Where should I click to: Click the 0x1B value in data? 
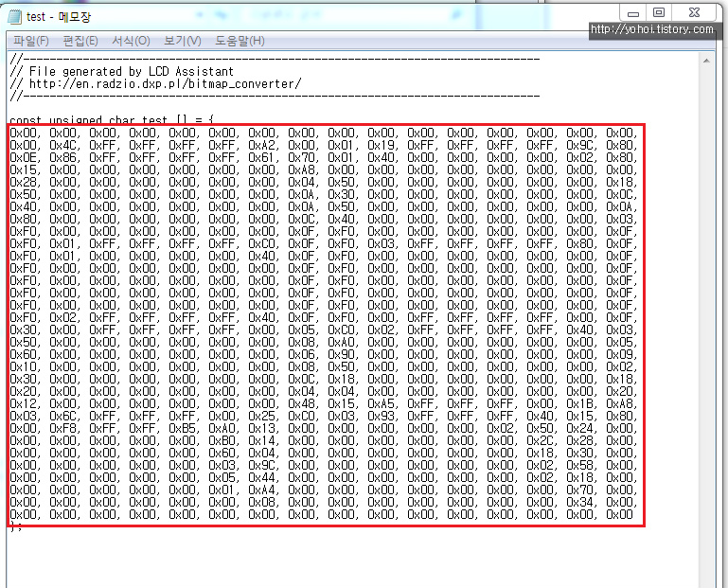[x=580, y=404]
